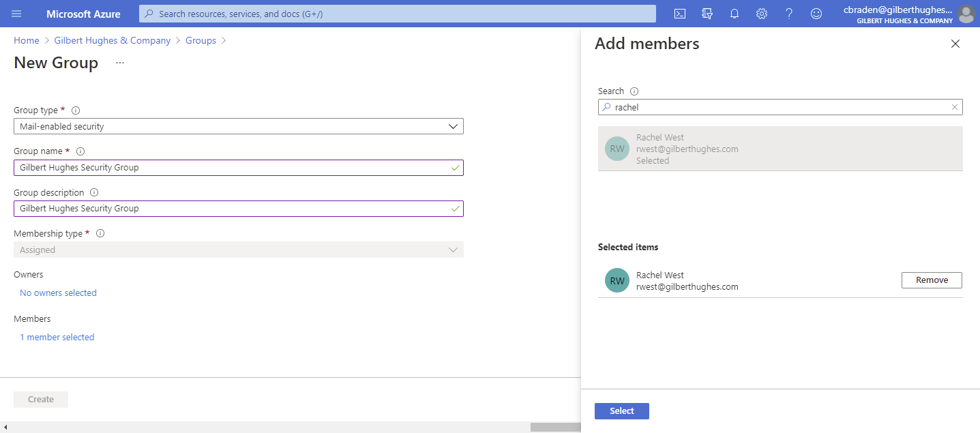Go to Groups breadcrumb

click(x=201, y=40)
